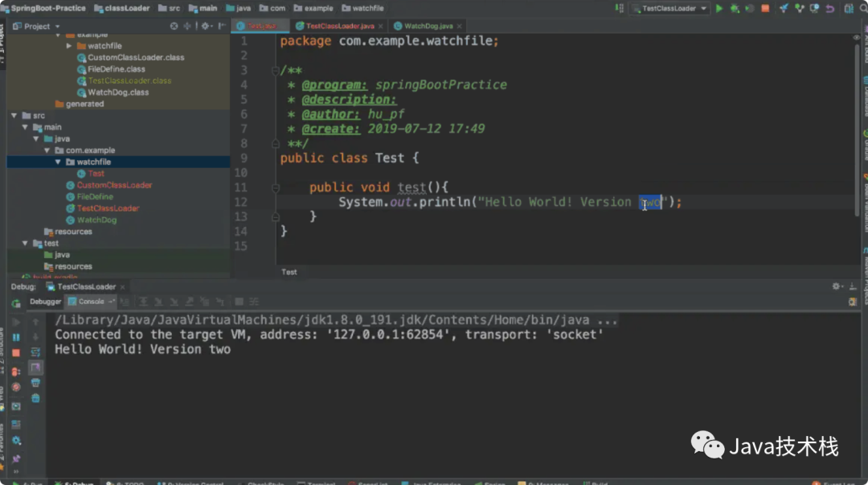Print console output with the printer icon
This screenshot has height=485, width=868.
35,383
